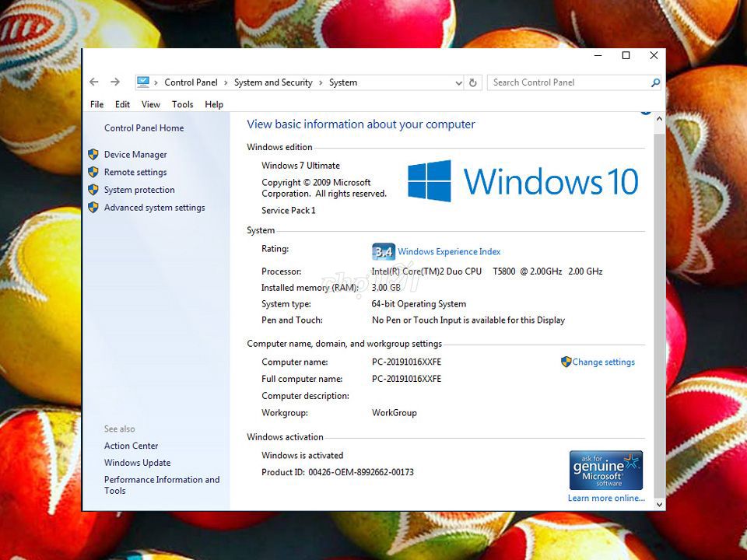
Task: Open Remote settings link
Action: click(x=135, y=172)
